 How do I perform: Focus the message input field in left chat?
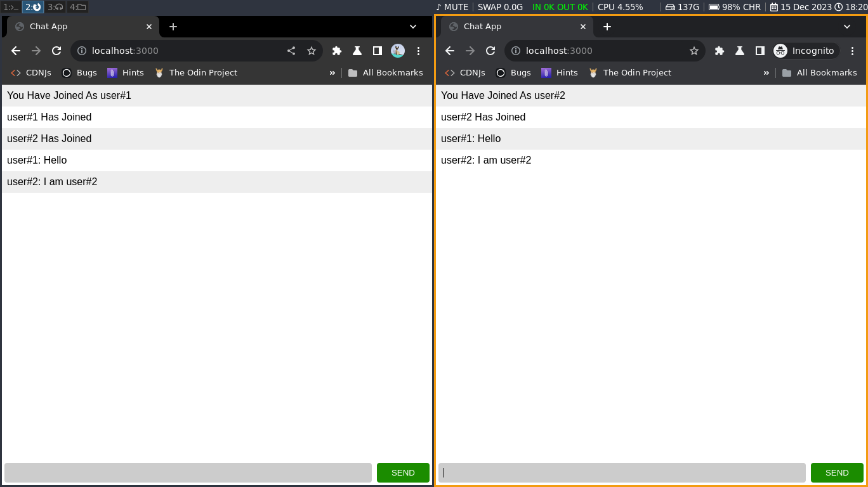click(188, 472)
